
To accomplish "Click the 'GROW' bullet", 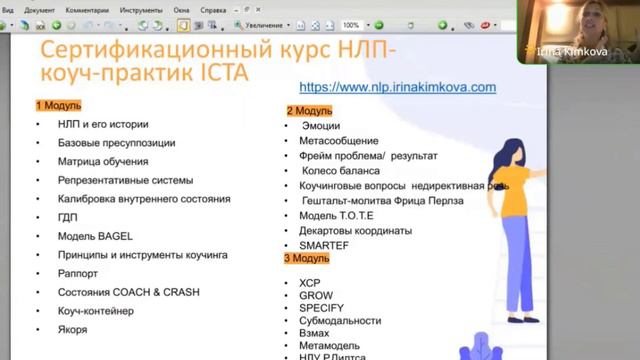I will point(316,296).
